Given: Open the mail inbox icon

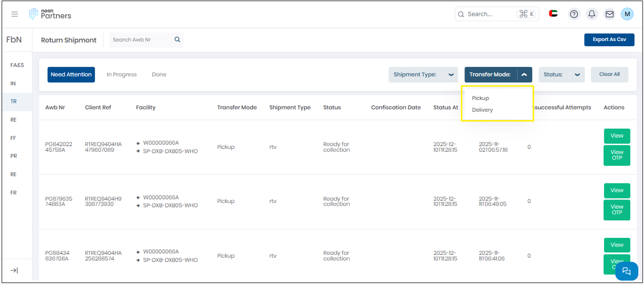Looking at the screenshot, I should point(610,14).
